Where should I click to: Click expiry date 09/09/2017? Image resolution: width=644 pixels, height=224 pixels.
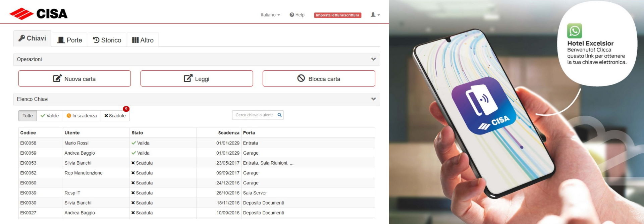pos(228,173)
